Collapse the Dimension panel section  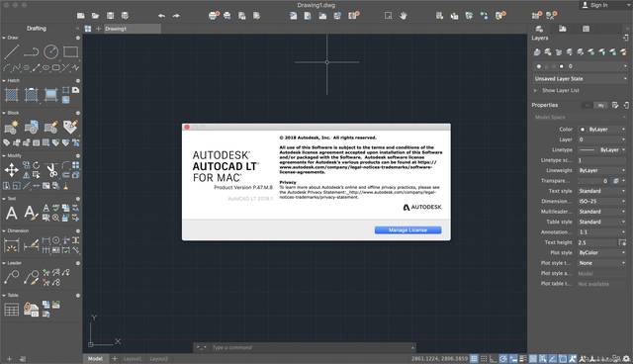pyautogui.click(x=4, y=230)
